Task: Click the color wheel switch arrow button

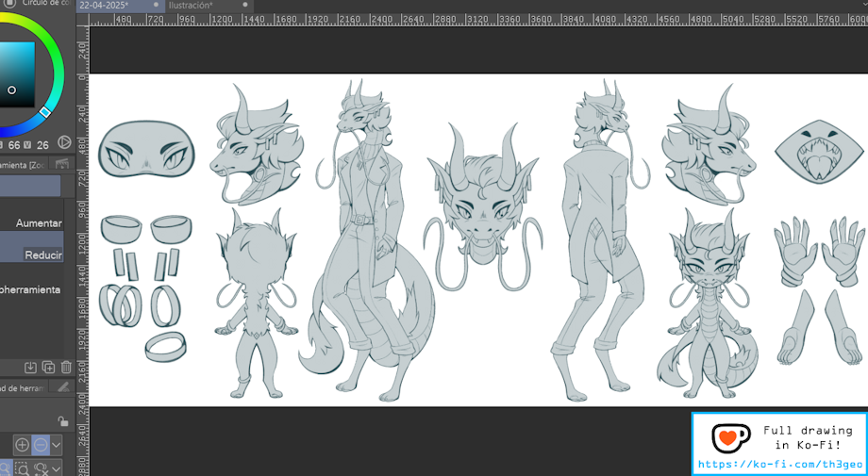Action: [x=64, y=142]
